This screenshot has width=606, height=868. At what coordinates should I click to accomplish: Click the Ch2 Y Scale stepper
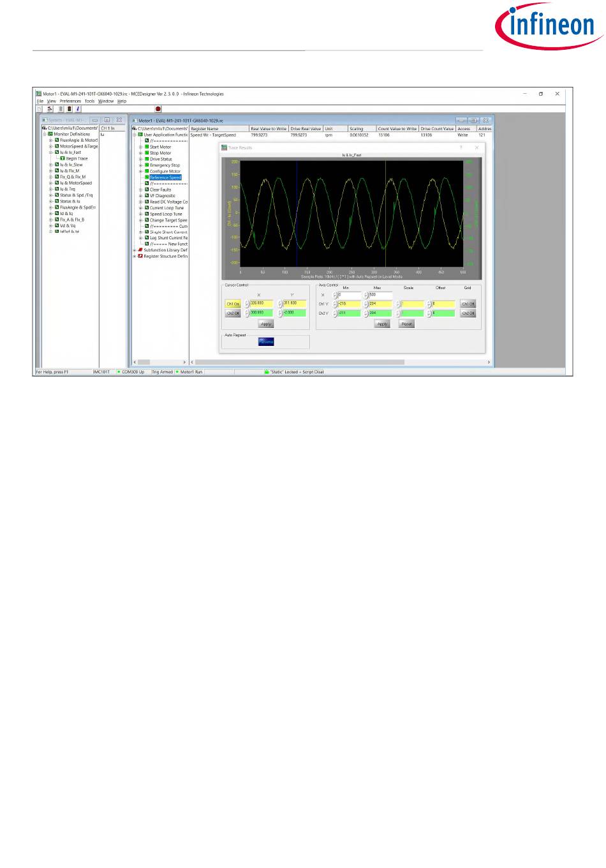pyautogui.click(x=398, y=313)
